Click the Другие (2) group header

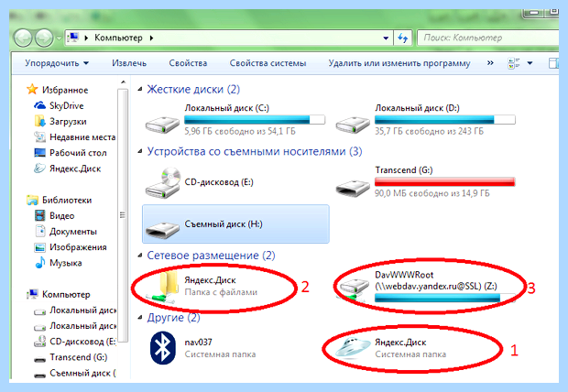point(173,318)
